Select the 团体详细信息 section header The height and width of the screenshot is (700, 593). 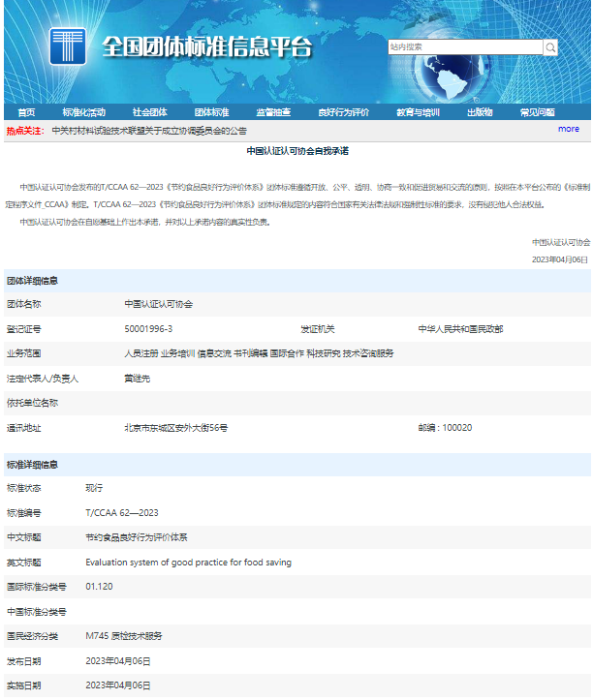[32, 281]
